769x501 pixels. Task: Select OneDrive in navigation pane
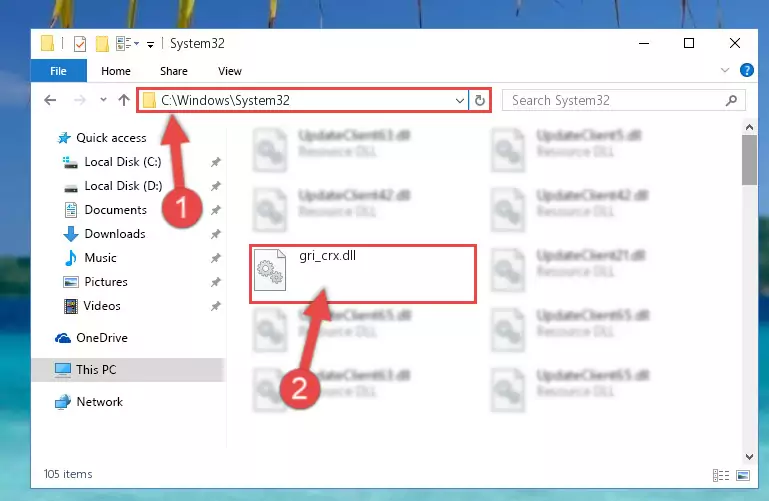(102, 338)
